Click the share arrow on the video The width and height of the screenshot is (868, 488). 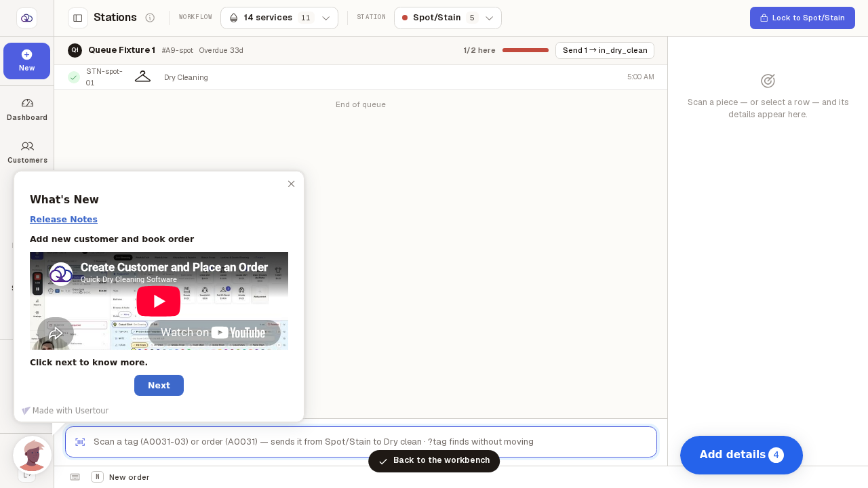pyautogui.click(x=56, y=333)
